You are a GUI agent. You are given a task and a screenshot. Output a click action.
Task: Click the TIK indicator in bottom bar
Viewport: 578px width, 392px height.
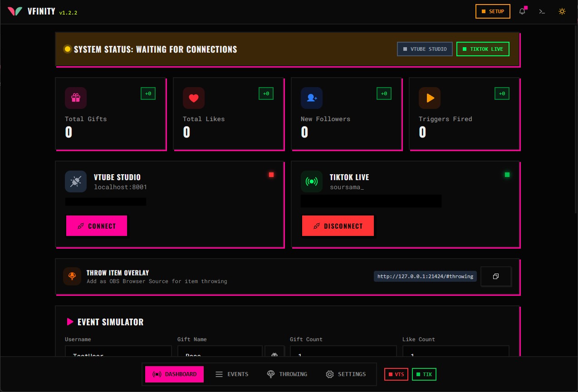point(424,374)
